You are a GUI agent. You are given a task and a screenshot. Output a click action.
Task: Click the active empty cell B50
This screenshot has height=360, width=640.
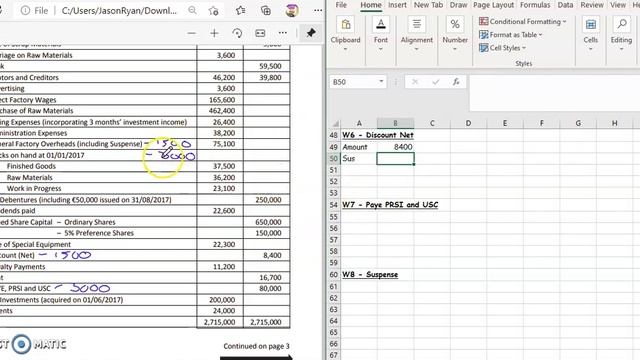pyautogui.click(x=395, y=158)
